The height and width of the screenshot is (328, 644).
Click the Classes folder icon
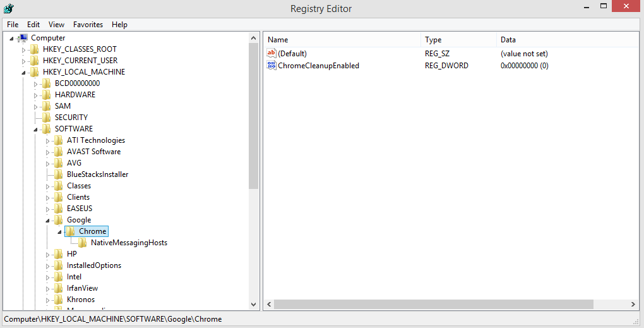[x=58, y=186]
